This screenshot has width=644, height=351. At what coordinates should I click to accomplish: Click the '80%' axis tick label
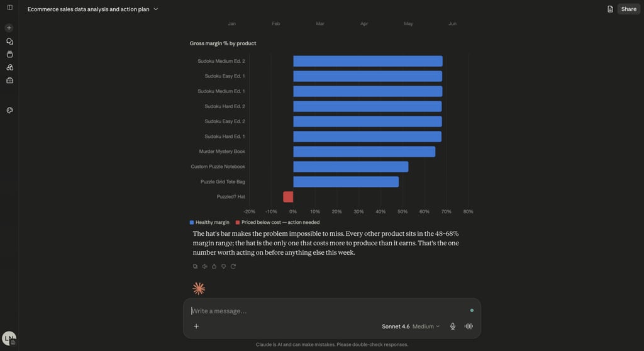pos(468,211)
